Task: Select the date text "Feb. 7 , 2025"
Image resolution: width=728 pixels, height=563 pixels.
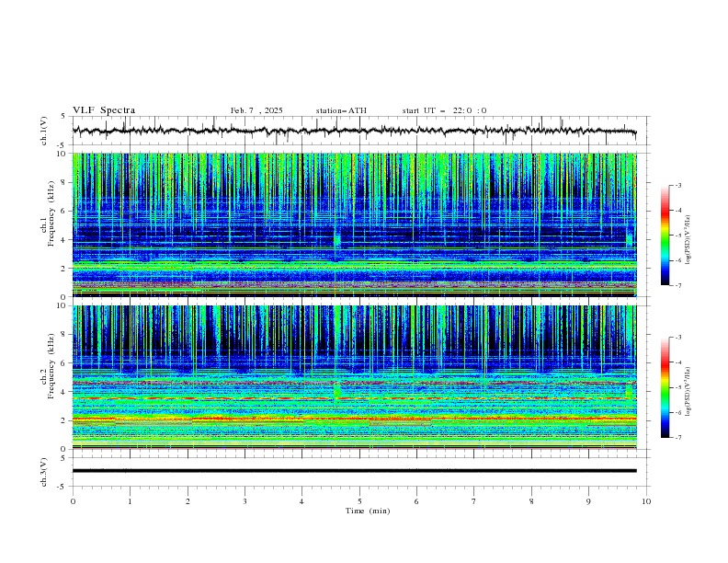Action: coord(256,110)
